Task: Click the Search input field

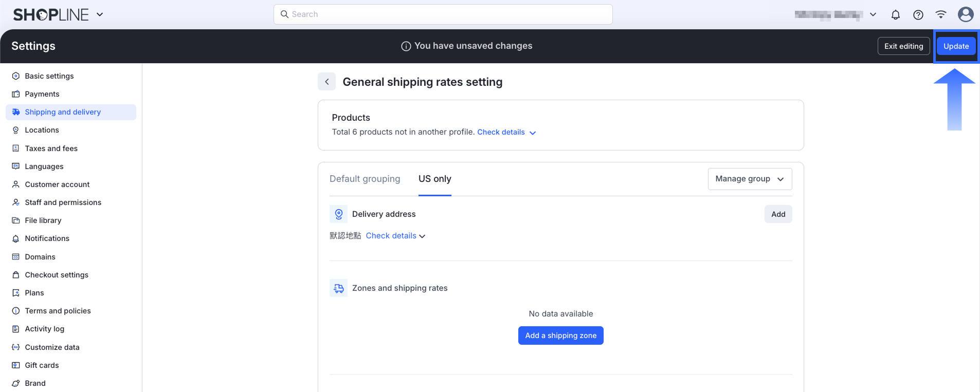Action: [443, 14]
